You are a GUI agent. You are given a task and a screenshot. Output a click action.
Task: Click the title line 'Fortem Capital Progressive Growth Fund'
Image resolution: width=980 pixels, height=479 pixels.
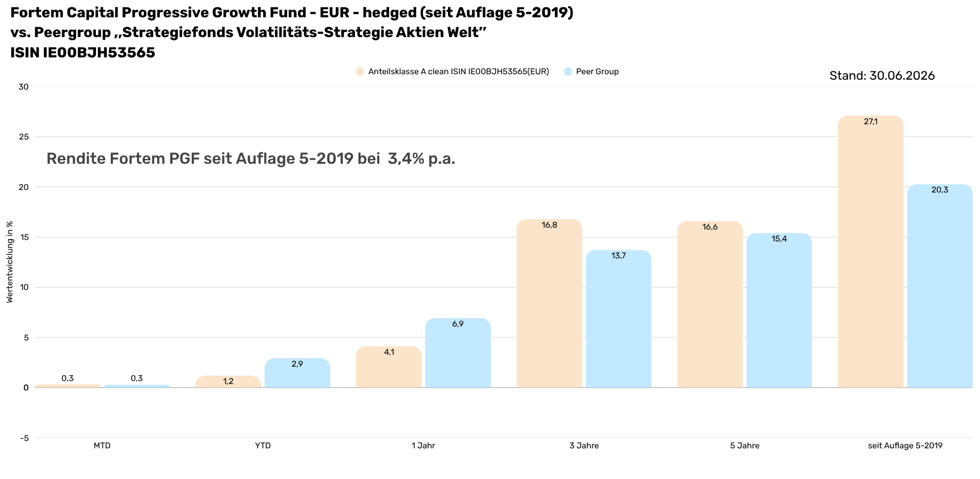point(292,13)
